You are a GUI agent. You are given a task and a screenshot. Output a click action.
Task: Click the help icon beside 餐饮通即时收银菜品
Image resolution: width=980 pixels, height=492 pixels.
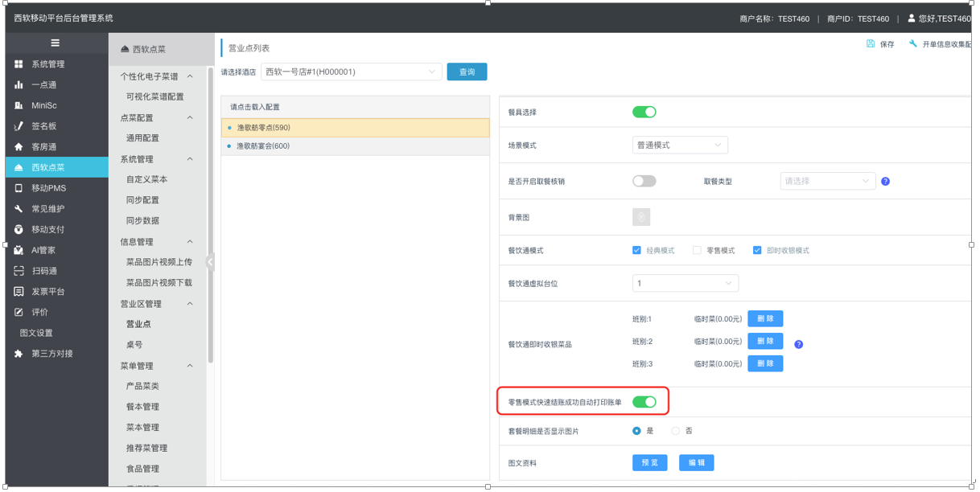click(x=798, y=344)
